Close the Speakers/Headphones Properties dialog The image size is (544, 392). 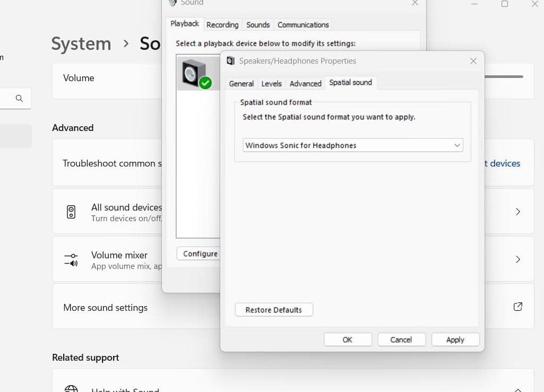473,61
